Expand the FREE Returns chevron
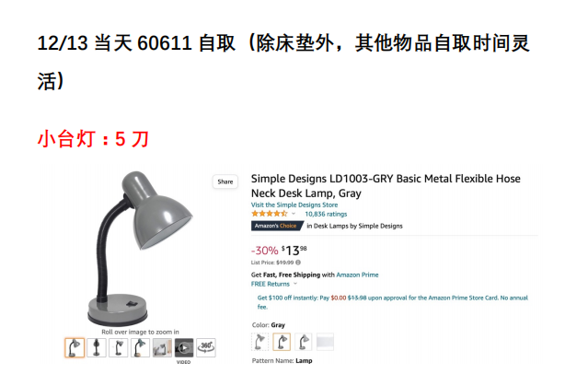The image size is (588, 386). tap(295, 284)
